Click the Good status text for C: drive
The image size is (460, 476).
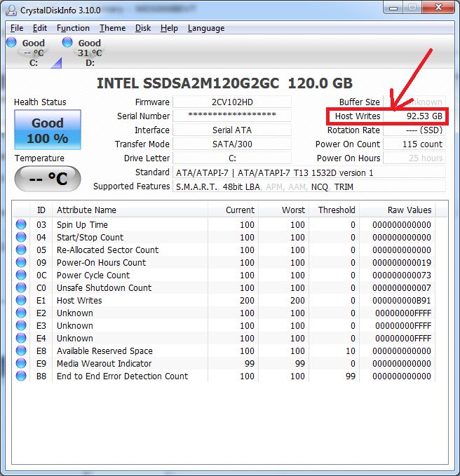pyautogui.click(x=34, y=43)
